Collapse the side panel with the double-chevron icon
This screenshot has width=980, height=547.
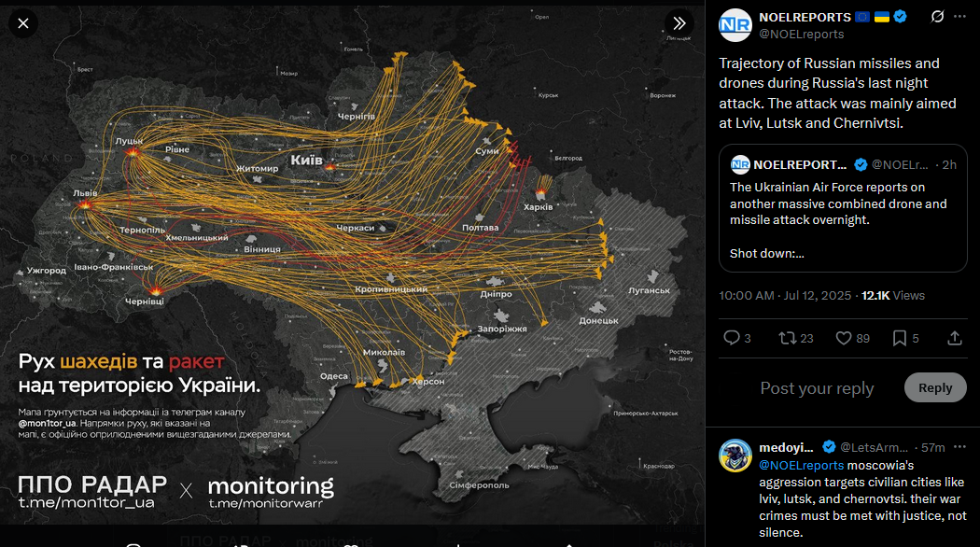point(679,23)
